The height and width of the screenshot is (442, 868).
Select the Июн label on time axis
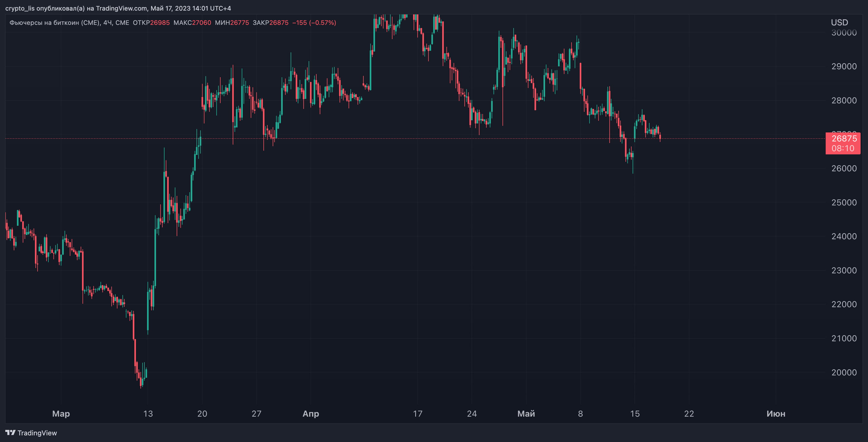(776, 414)
